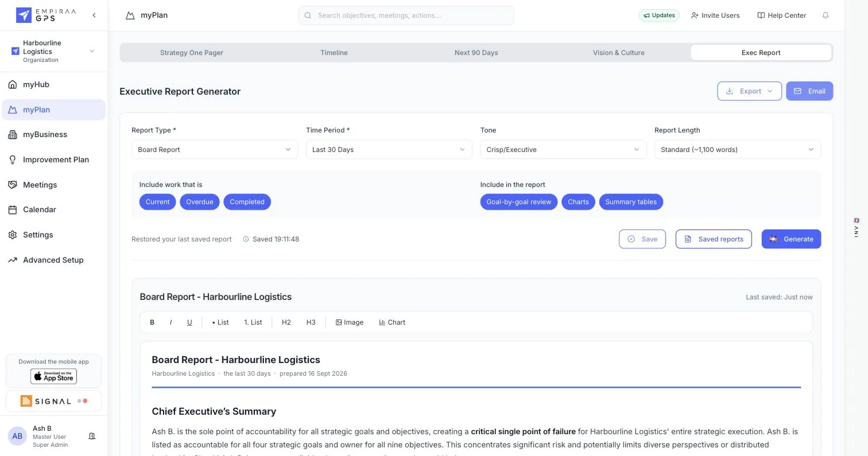868x456 pixels.
Task: Toggle the Completed work filter chip
Action: tap(247, 202)
